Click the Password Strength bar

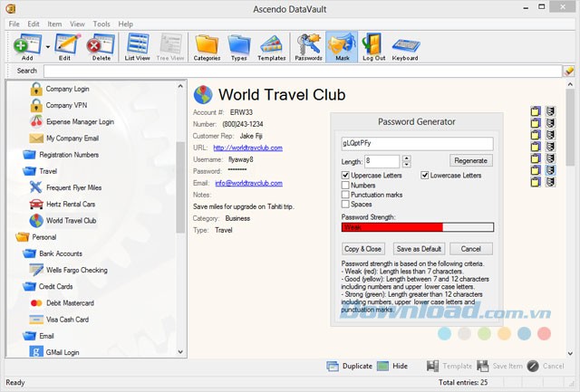click(417, 227)
